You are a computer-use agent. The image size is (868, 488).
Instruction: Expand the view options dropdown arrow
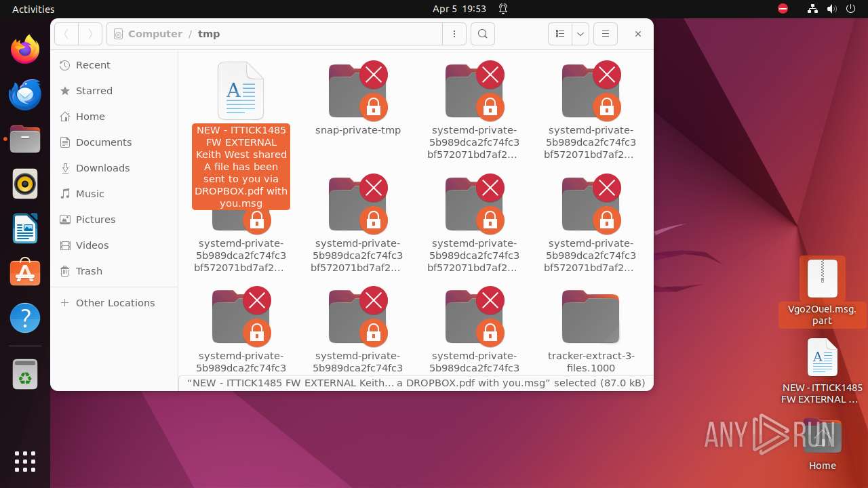[580, 34]
